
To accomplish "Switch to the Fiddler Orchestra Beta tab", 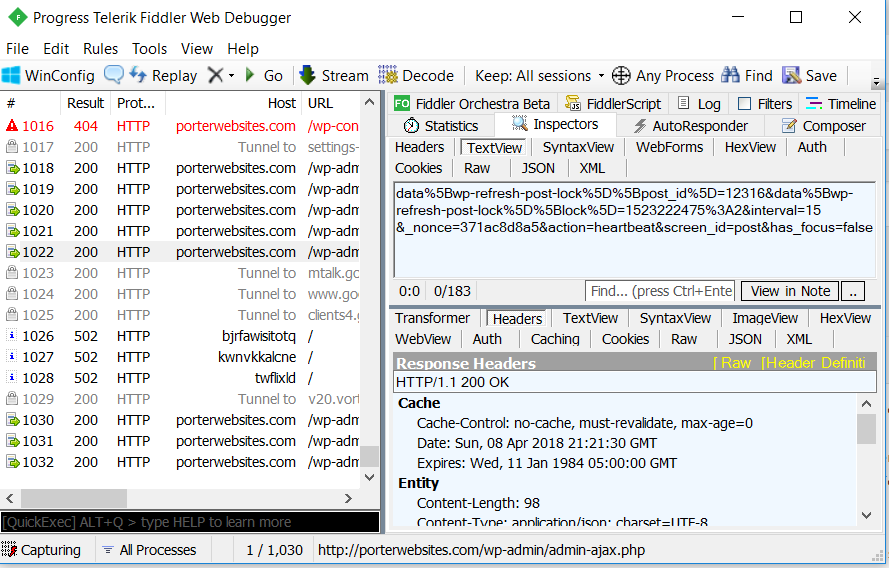I will coord(472,104).
